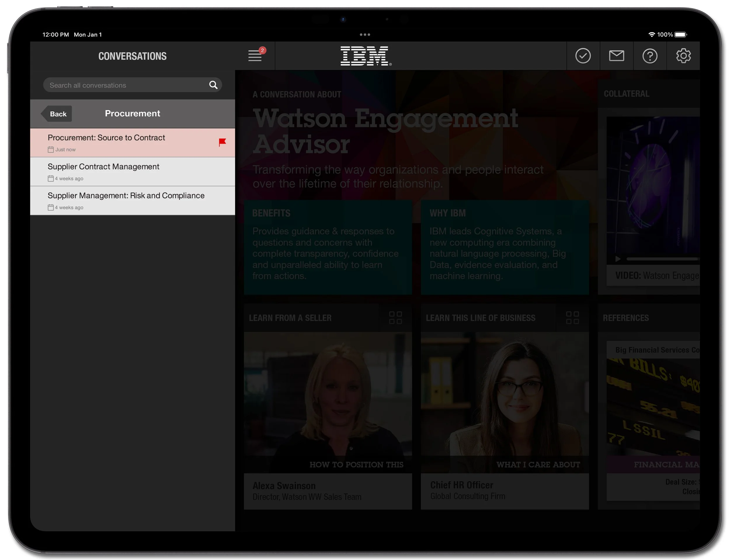Click the search magnifier icon
The height and width of the screenshot is (560, 730).
213,85
